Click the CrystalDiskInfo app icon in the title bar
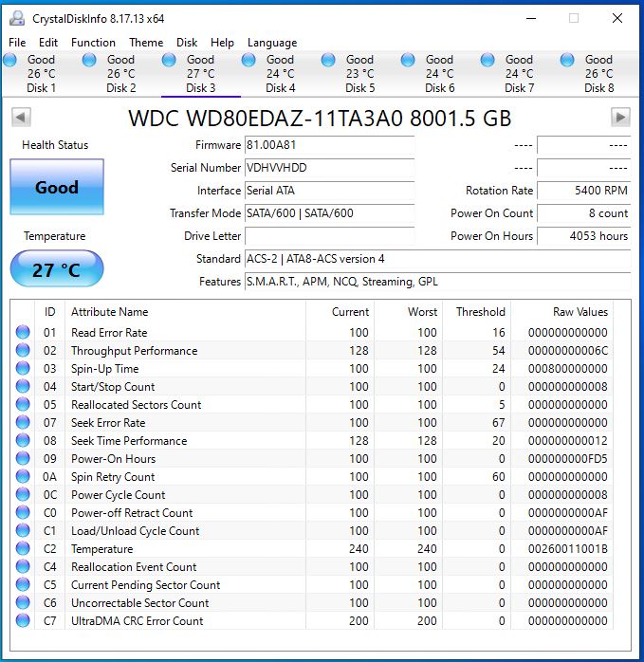The width and height of the screenshot is (644, 662). 17,18
